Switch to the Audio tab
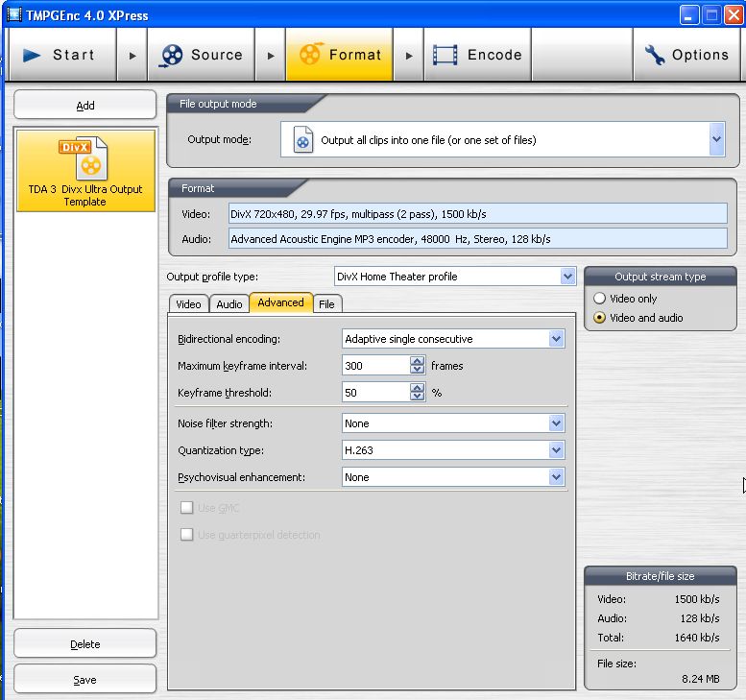 click(x=229, y=304)
